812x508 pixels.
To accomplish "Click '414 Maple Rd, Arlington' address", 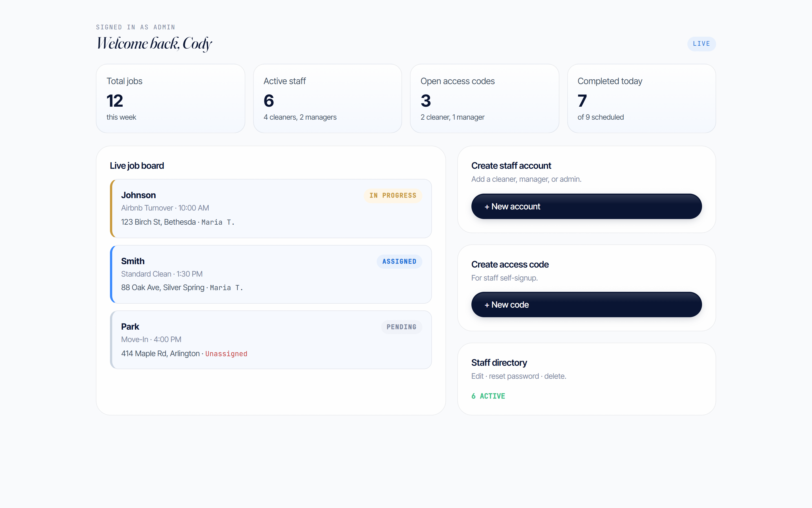I will 160,353.
